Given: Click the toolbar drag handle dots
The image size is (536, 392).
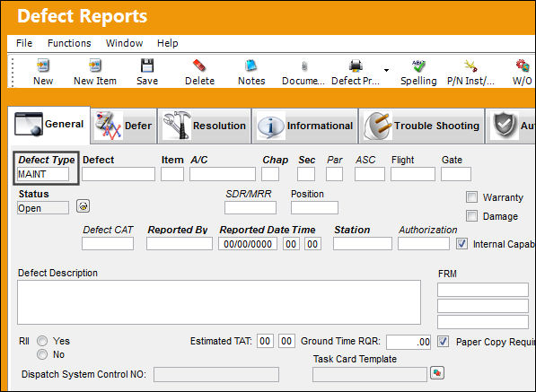Looking at the screenshot, I should 13,73.
